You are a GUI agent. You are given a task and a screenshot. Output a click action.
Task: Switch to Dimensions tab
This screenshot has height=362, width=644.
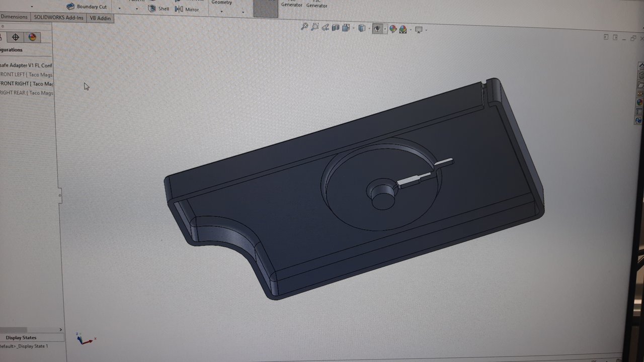(14, 17)
